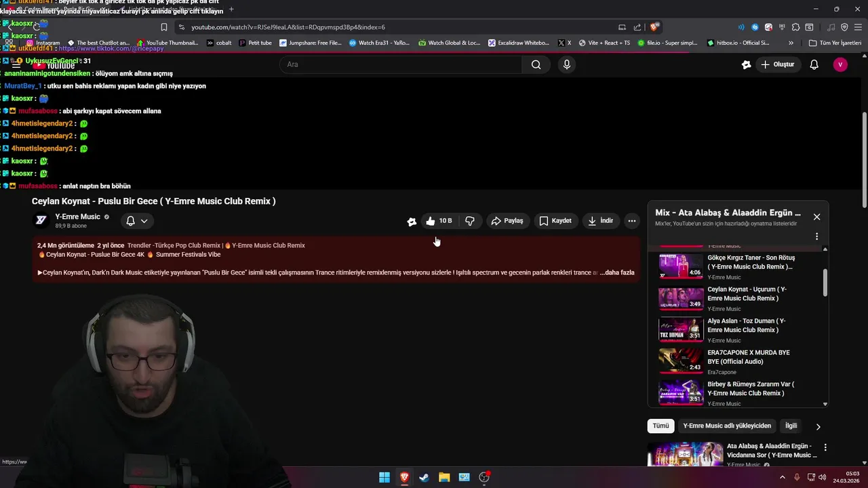Play Gökçe Kırgız Taner - Son Rötuş
This screenshot has width=868, height=488.
tap(739, 266)
